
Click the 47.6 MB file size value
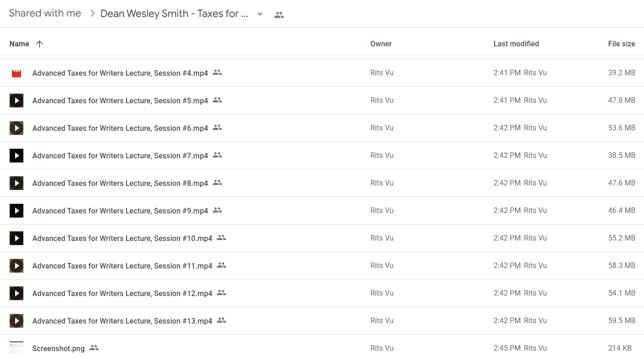(622, 183)
